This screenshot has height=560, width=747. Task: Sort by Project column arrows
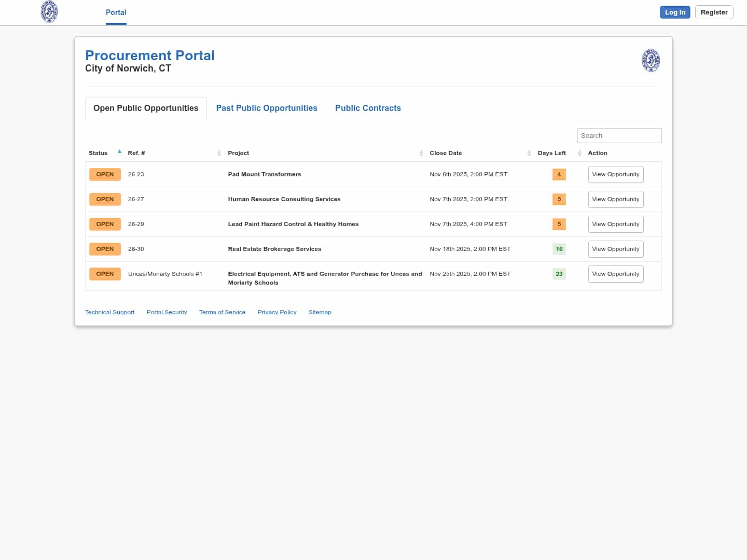(x=421, y=153)
